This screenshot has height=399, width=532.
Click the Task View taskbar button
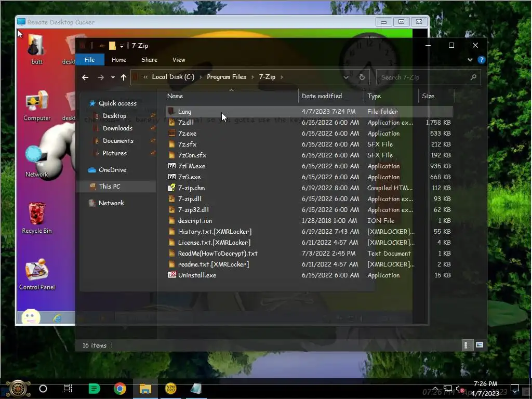click(x=68, y=389)
